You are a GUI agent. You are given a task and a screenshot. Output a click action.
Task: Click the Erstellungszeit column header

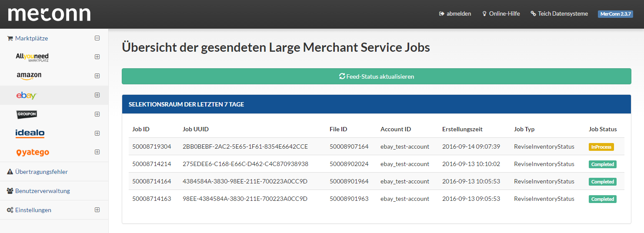pyautogui.click(x=462, y=129)
